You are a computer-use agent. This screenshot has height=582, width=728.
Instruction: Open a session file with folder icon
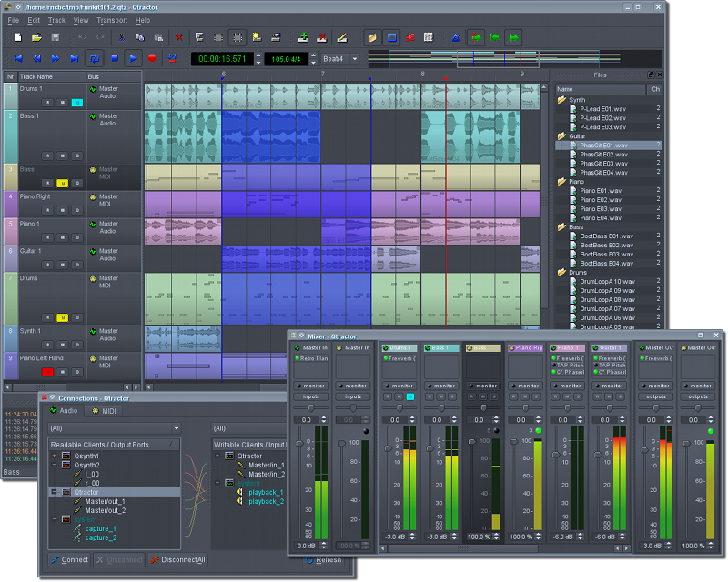click(36, 37)
